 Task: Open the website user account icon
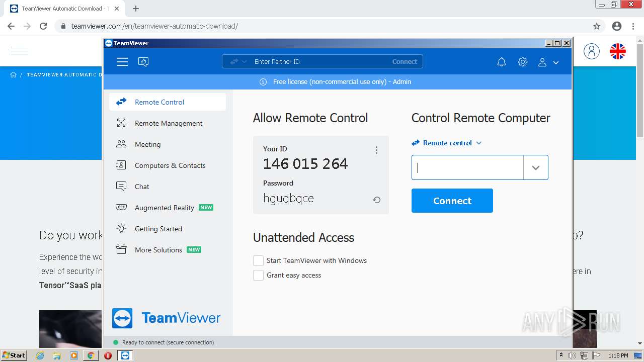tap(592, 51)
